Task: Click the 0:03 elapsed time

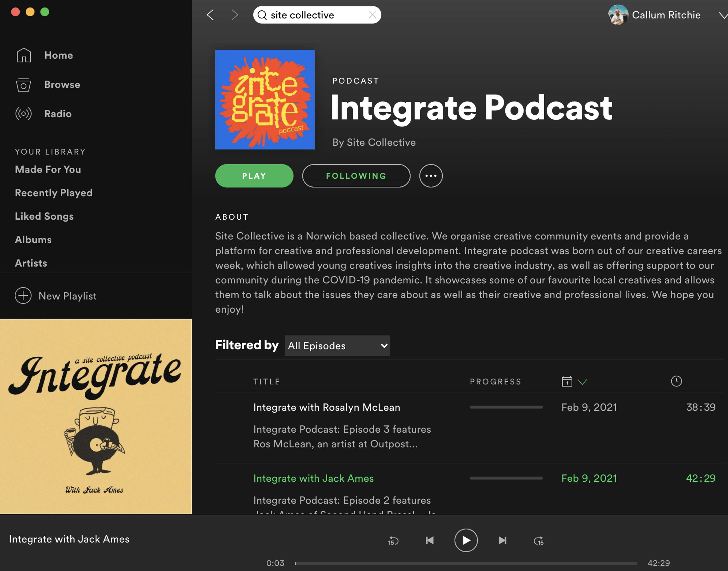Action: pyautogui.click(x=275, y=563)
